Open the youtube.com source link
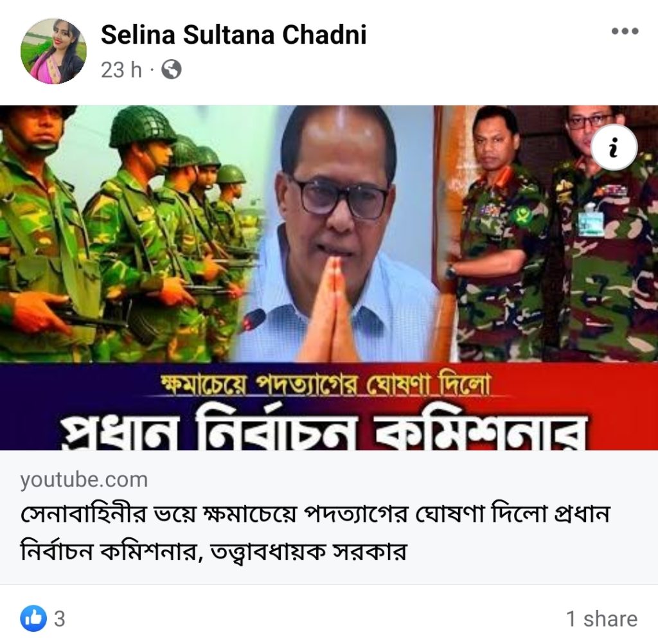 point(84,479)
